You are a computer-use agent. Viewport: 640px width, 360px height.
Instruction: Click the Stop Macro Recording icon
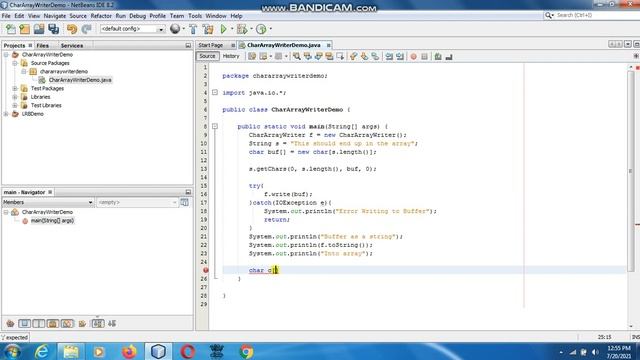pyautogui.click(x=424, y=57)
